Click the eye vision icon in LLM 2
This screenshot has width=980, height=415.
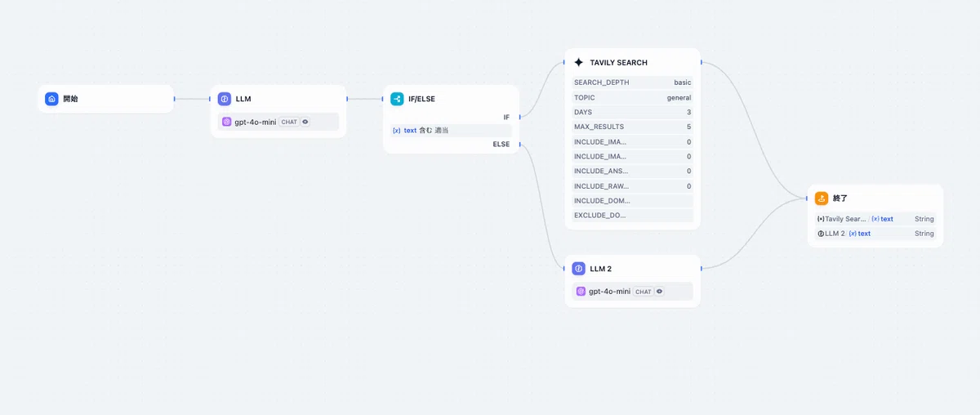(660, 292)
